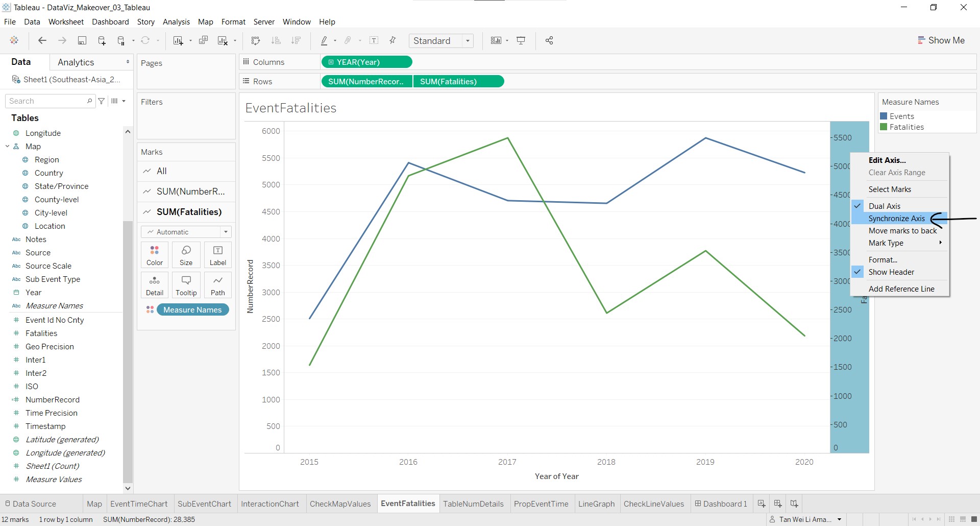Switch to the SubEventChart sheet tab
Viewport: 980px width, 526px height.
(x=204, y=504)
